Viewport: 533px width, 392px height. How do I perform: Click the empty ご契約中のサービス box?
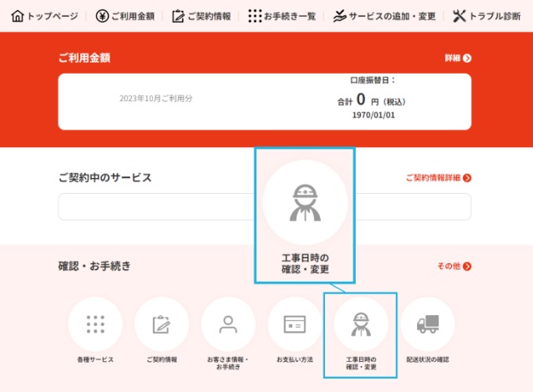click(x=265, y=206)
